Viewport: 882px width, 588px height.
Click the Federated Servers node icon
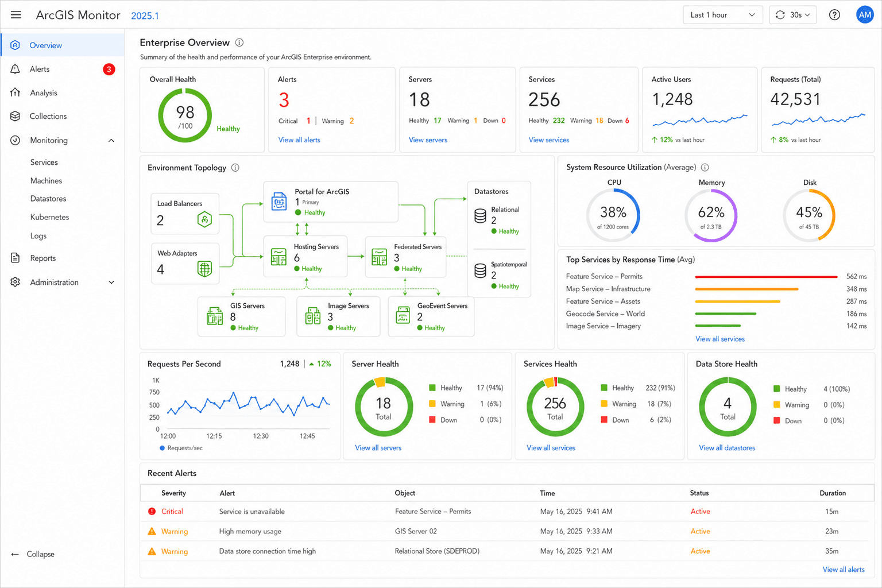[379, 257]
